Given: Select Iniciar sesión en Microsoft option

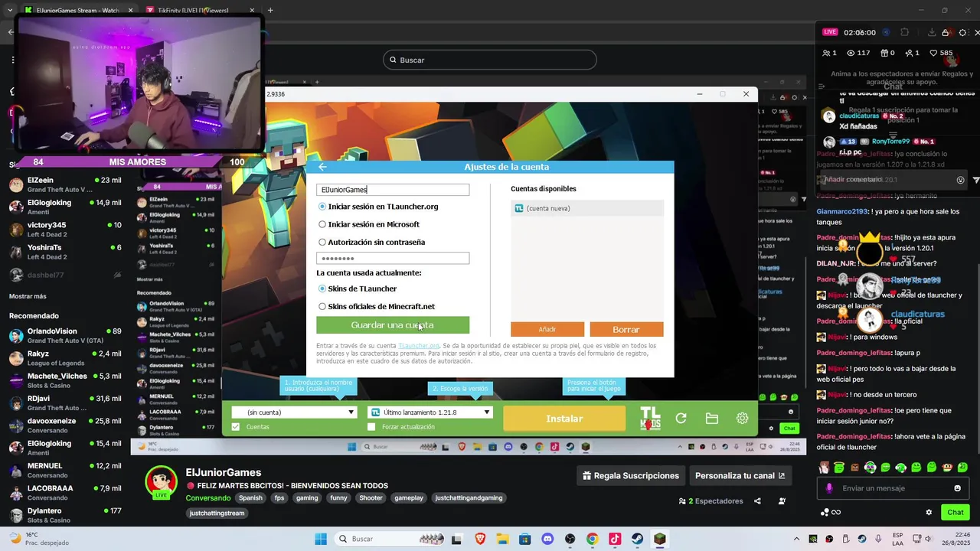Looking at the screenshot, I should click(369, 224).
